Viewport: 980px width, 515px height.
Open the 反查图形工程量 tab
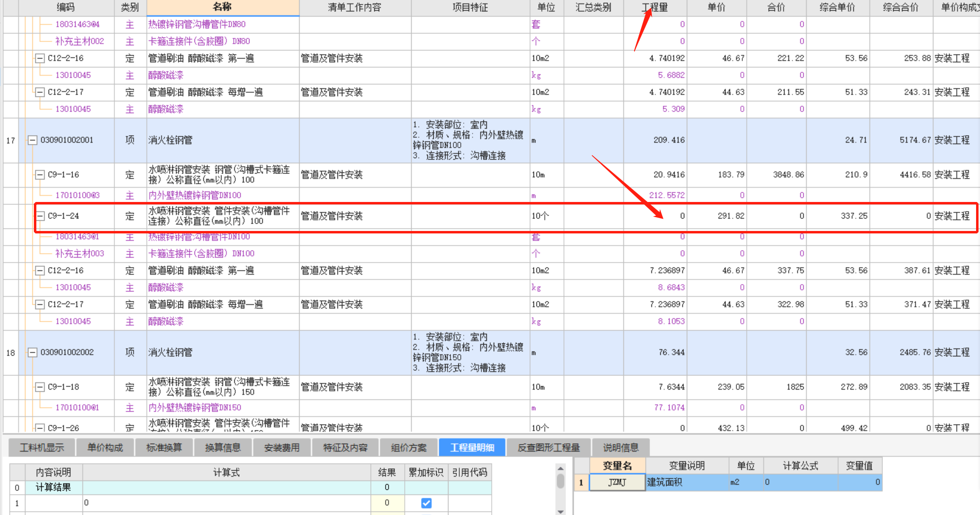[549, 448]
